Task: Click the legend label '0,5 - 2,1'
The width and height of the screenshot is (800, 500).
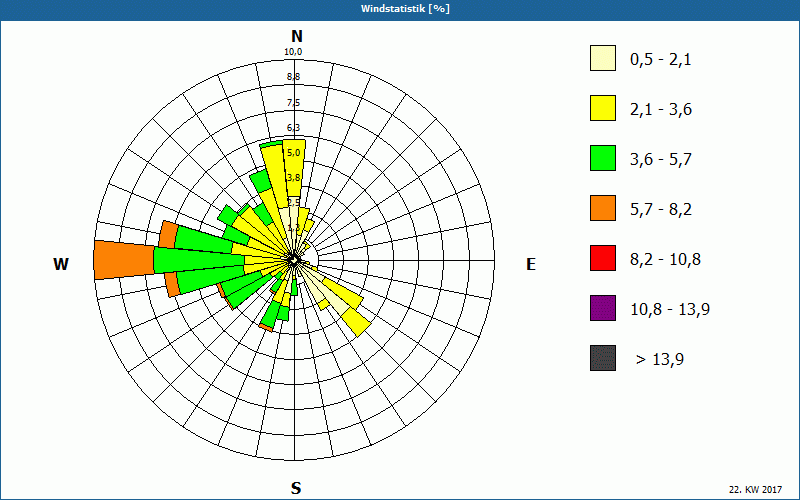Action: point(661,60)
